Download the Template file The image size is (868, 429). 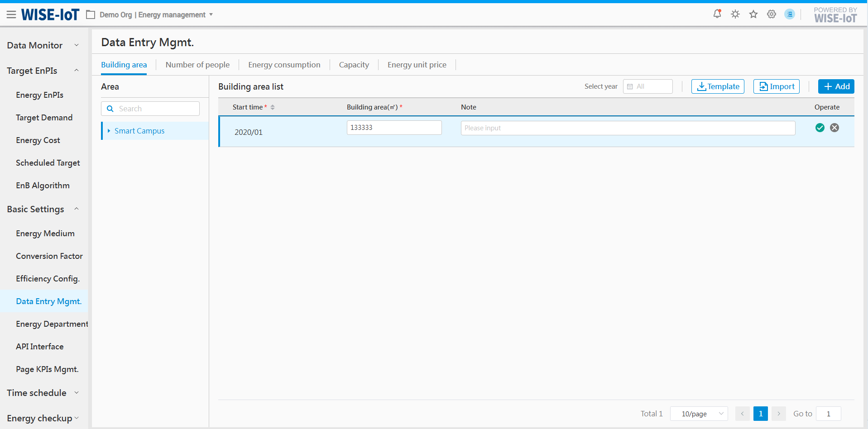coord(718,86)
